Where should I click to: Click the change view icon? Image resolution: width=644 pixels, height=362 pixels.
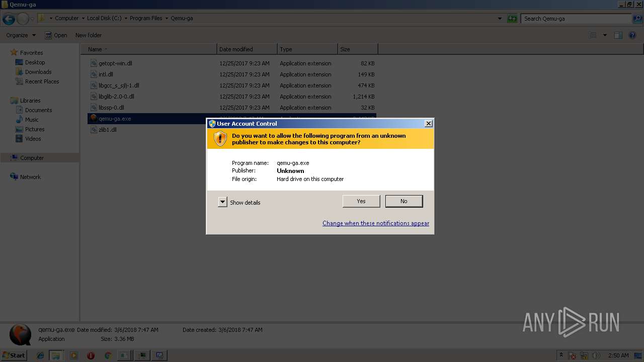pos(593,35)
